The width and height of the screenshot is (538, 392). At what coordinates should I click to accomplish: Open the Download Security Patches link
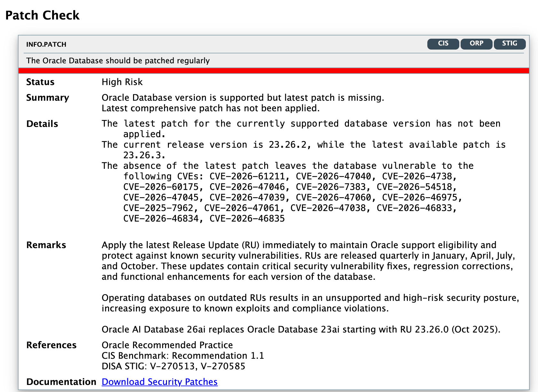click(160, 382)
